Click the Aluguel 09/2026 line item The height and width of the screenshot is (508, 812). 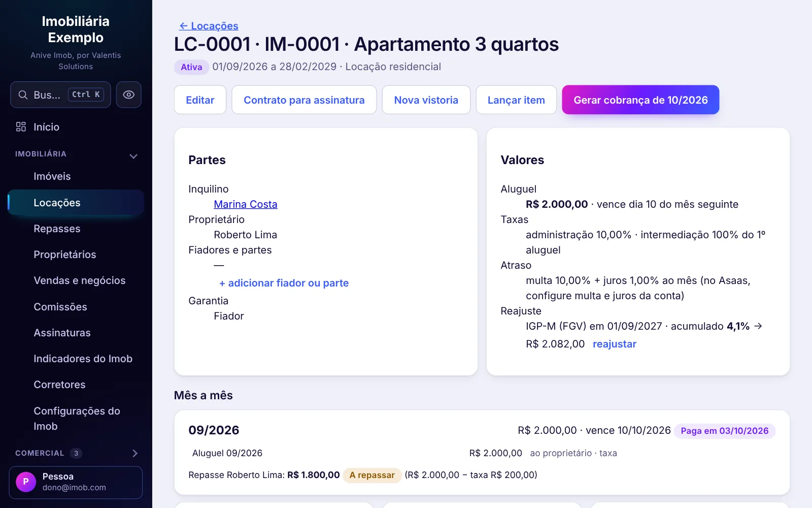coord(227,453)
